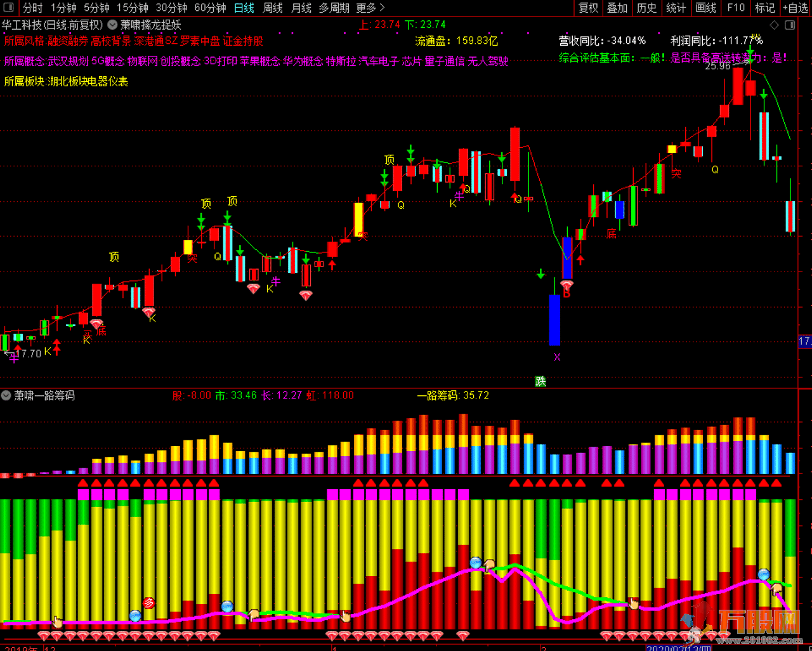
Task: Click the 一路筹码: 35.72 value
Action: pyautogui.click(x=453, y=395)
